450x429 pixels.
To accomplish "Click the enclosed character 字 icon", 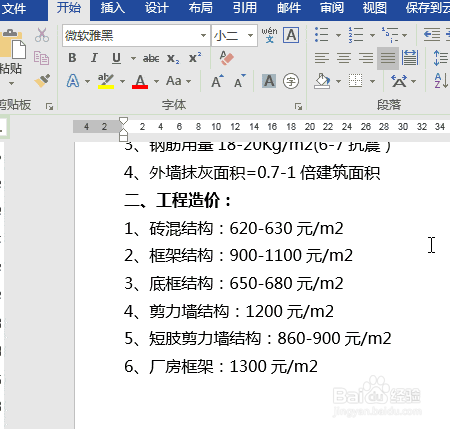I will point(291,81).
